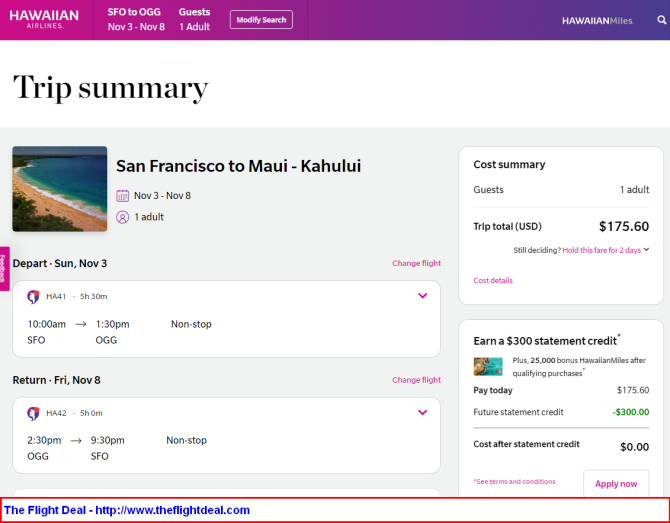Click the Maui beach destination thumbnail
This screenshot has height=523, width=670.
pyautogui.click(x=60, y=188)
